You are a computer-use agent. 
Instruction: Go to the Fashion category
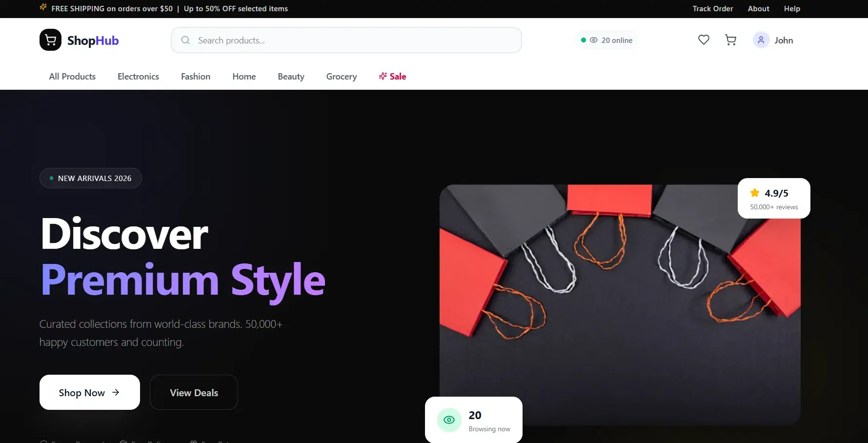(196, 77)
